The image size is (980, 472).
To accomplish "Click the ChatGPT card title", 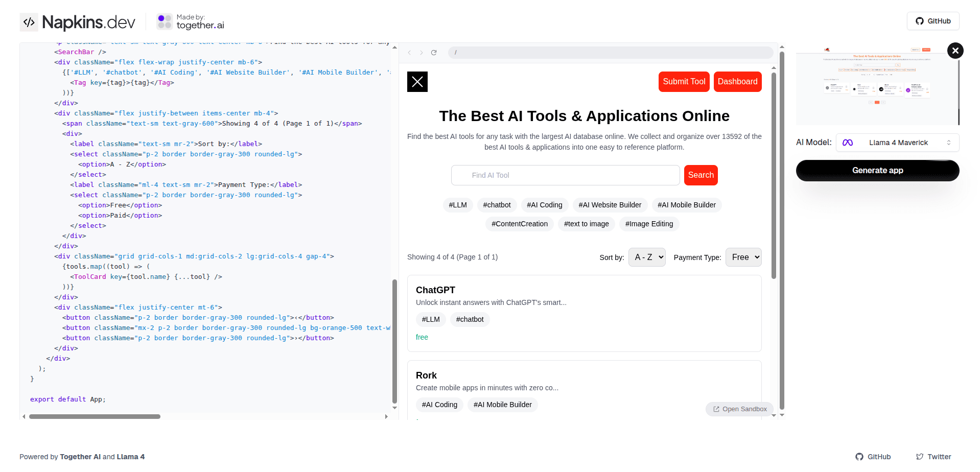I will (x=435, y=290).
